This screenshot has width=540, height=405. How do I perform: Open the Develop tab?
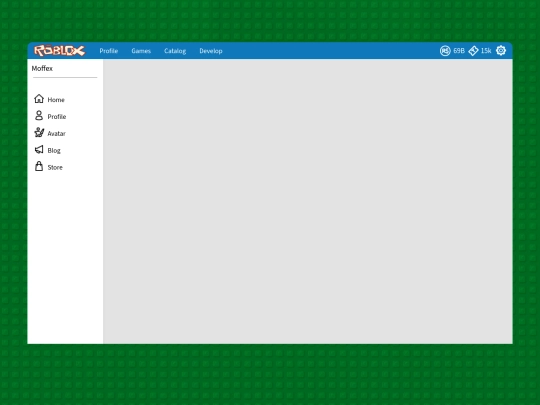click(211, 51)
